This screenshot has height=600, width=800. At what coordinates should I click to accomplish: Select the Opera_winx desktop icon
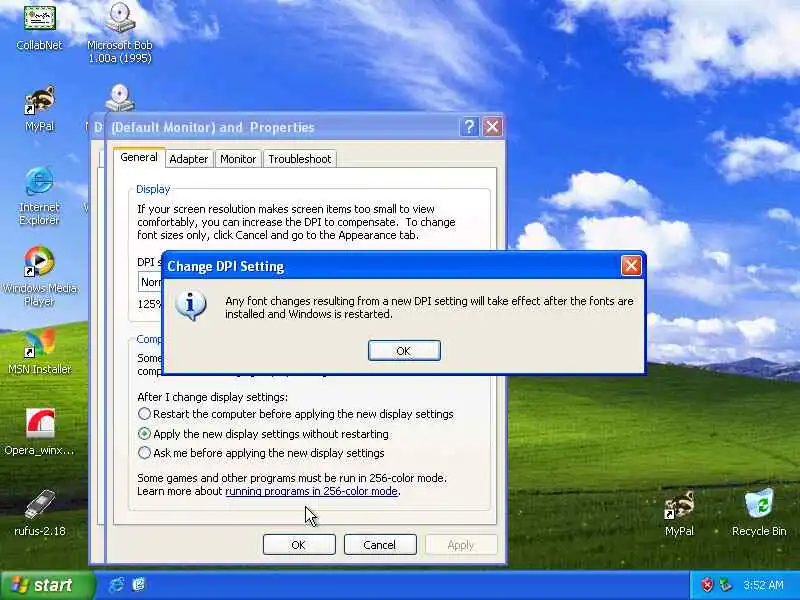[x=39, y=432]
